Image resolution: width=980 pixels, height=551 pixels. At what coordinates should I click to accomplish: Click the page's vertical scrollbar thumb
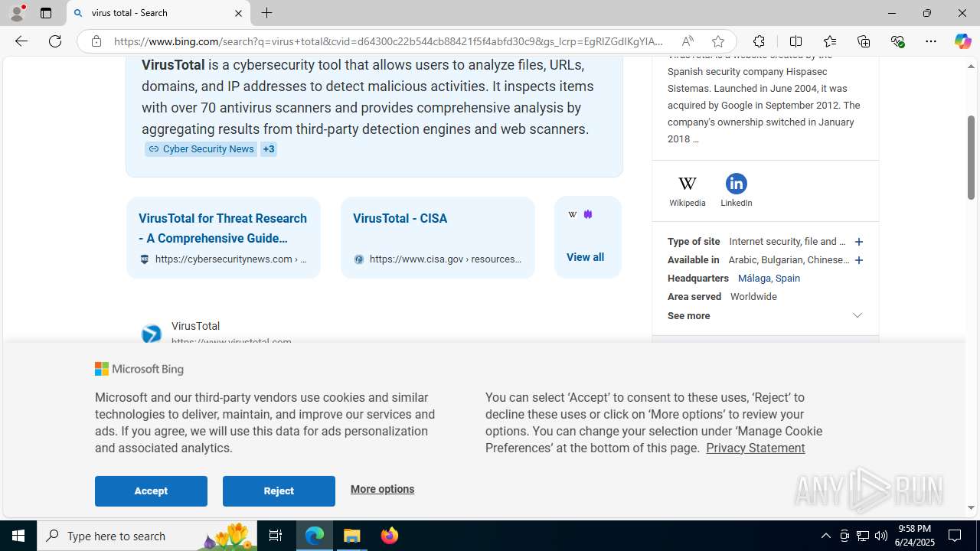[971, 157]
